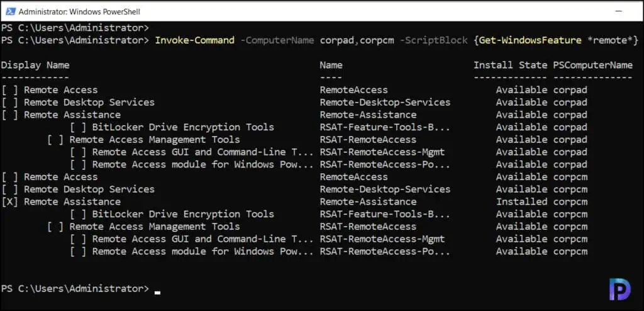Click 'Remote Access Management Tools' in corpcm rows
The image size is (644, 311).
pos(155,227)
